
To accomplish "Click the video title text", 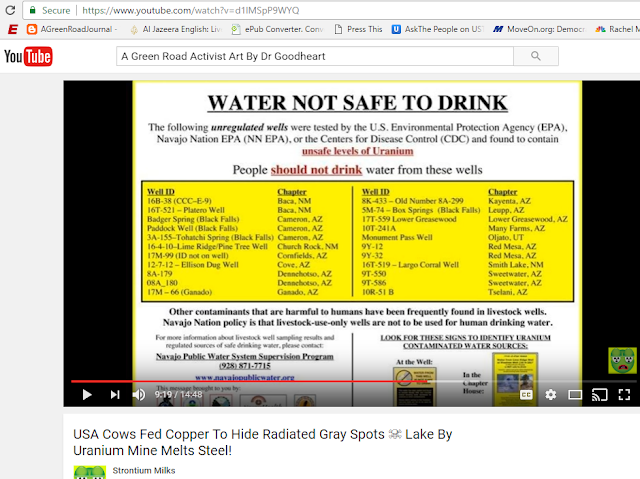I will (262, 442).
